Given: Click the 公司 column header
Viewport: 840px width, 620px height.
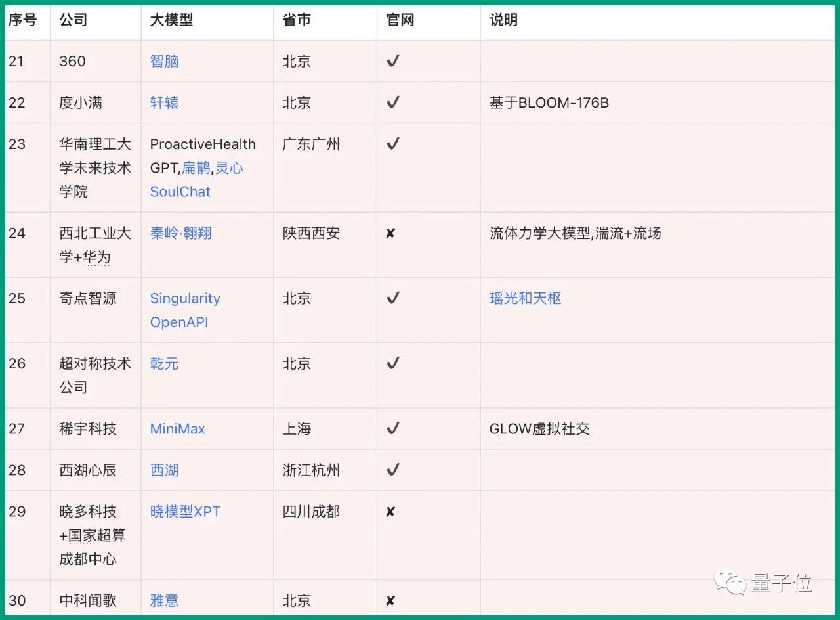Looking at the screenshot, I should [73, 20].
